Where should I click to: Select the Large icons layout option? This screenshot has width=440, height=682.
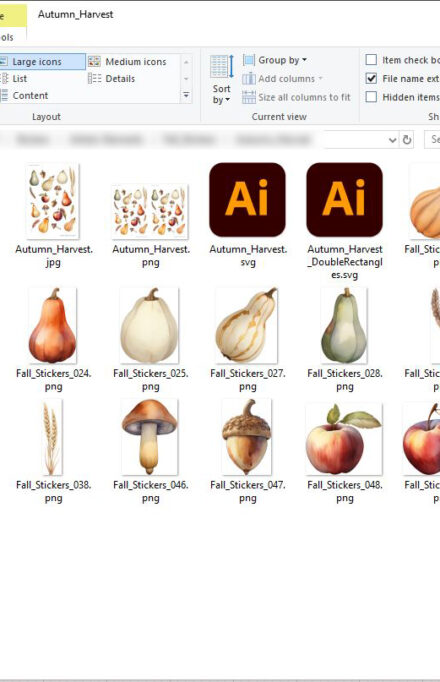pos(42,62)
